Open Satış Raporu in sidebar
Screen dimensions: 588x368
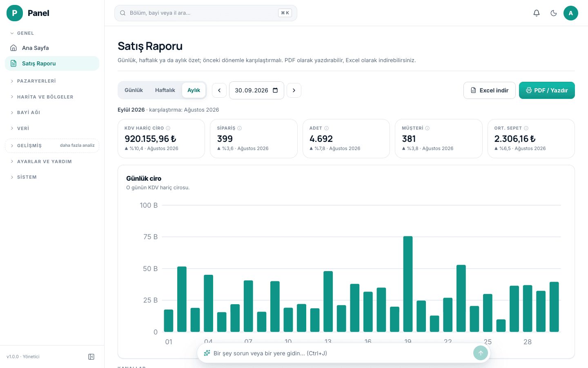point(52,63)
